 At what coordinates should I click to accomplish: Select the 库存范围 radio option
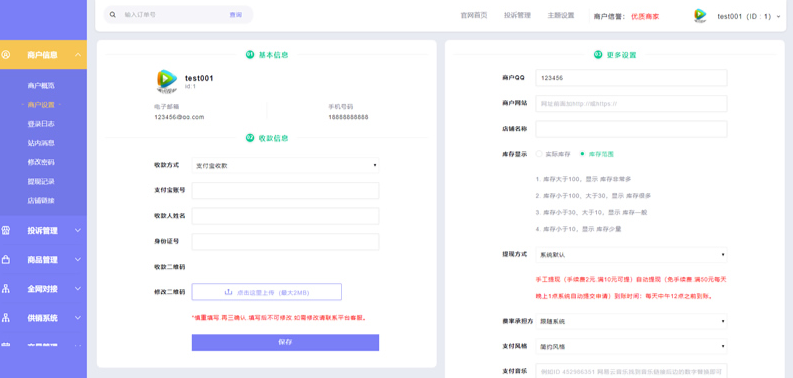pyautogui.click(x=582, y=154)
